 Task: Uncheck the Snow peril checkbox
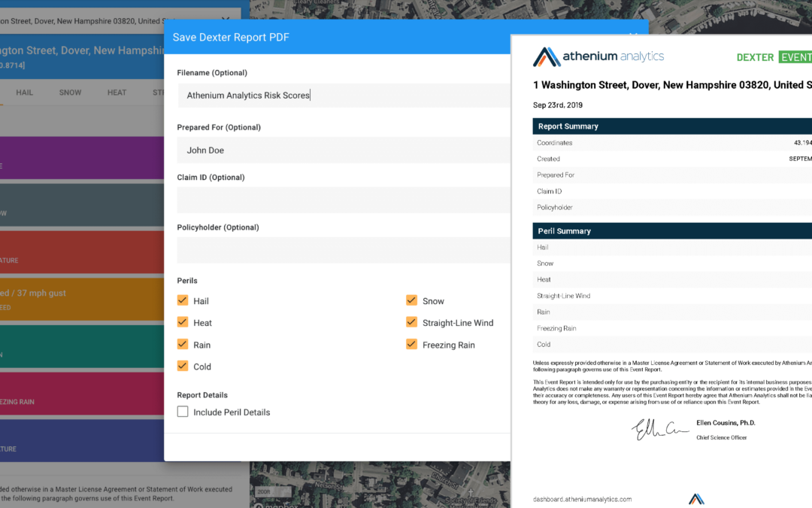[412, 300]
